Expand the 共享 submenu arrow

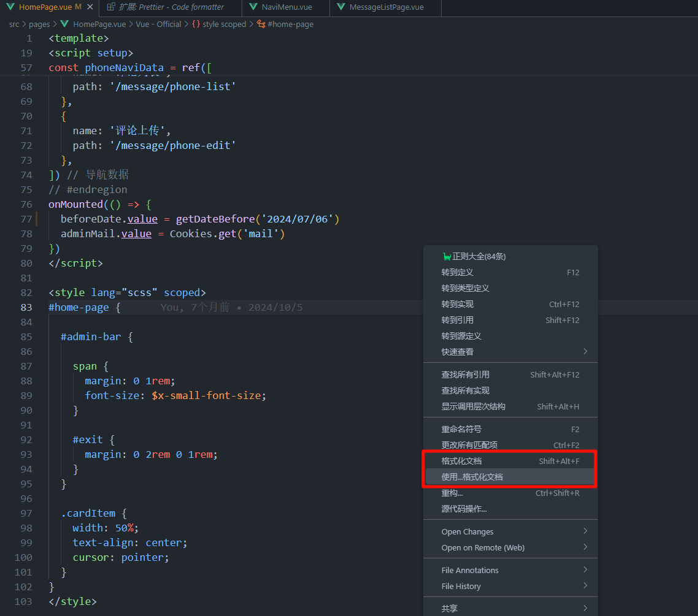[x=585, y=608]
